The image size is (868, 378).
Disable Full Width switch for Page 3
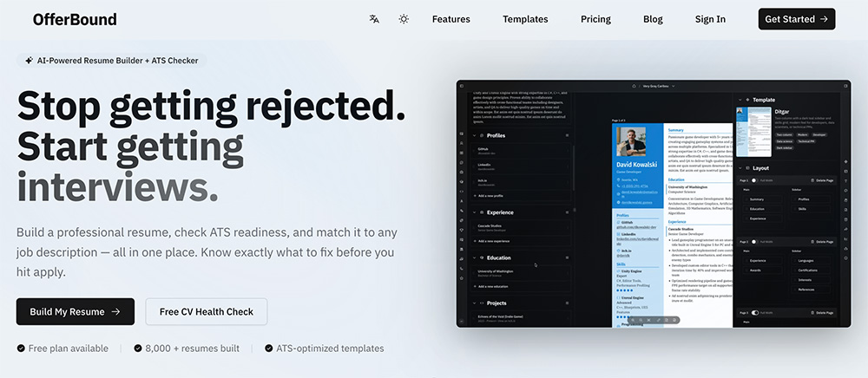[x=754, y=313]
